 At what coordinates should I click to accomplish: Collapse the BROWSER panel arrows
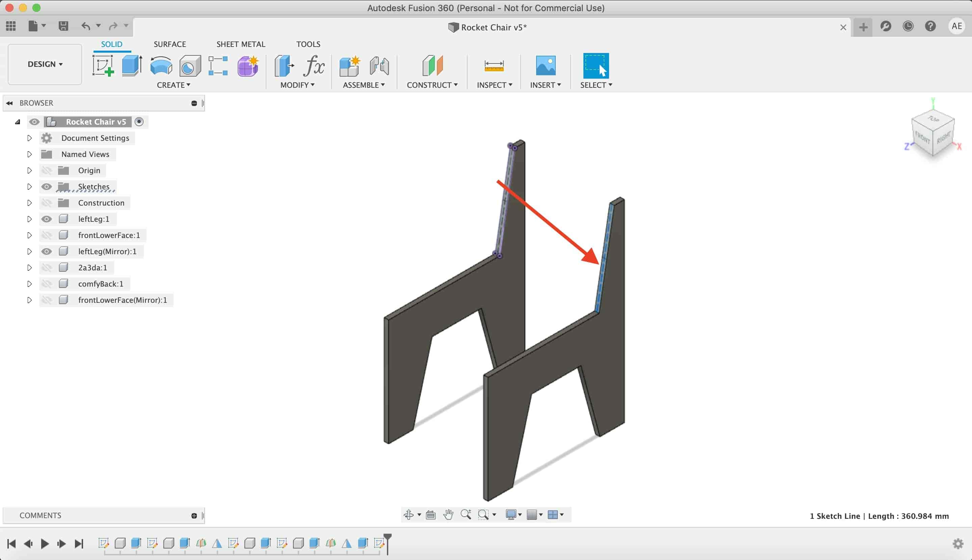click(9, 103)
